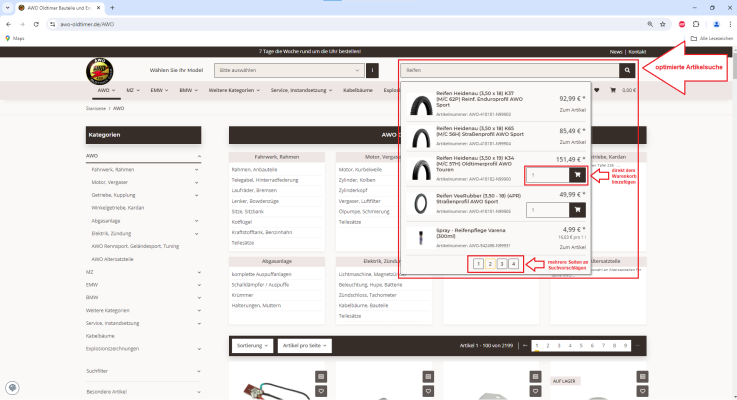Expand the Besondere Artikel section
Screen dimensions: 737x400
point(199,392)
